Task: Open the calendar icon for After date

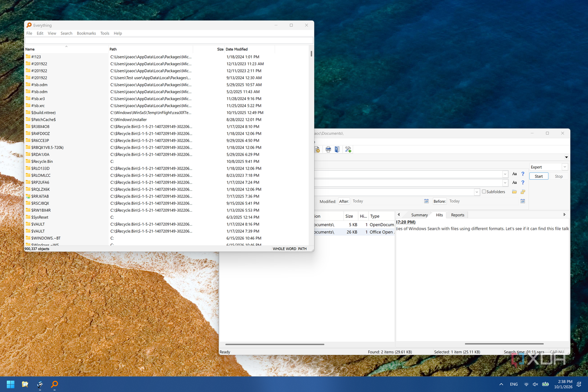Action: pyautogui.click(x=426, y=201)
